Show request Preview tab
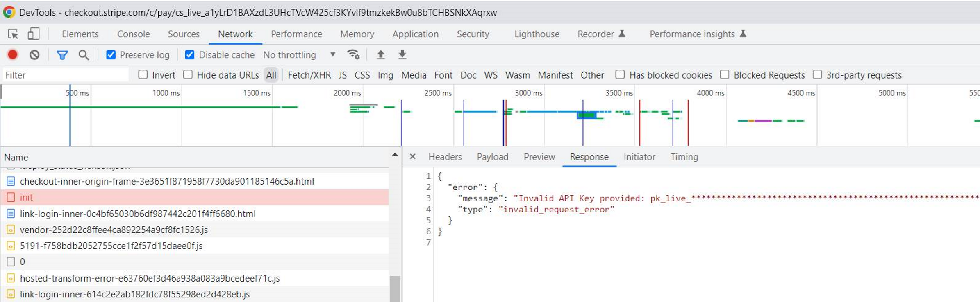Screen dimensions: 980x302 point(539,157)
